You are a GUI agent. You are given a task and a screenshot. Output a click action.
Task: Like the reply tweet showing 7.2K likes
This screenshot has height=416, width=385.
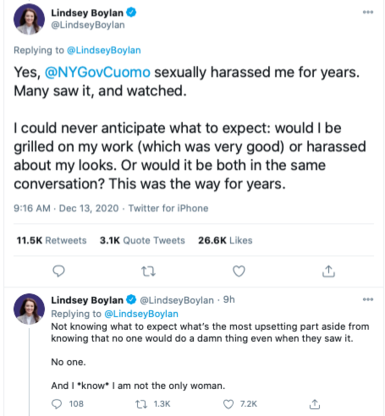[228, 404]
